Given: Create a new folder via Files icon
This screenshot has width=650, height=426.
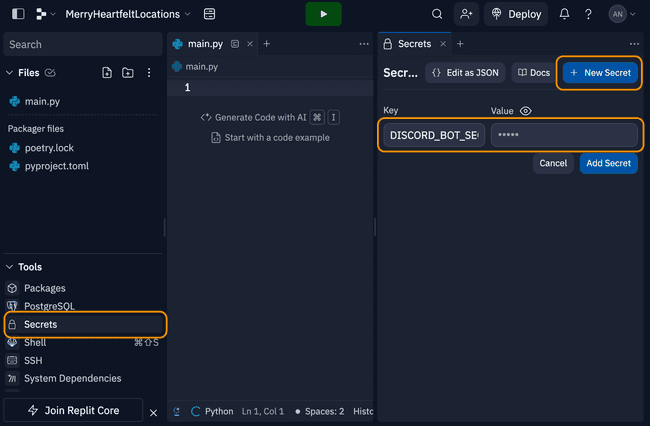Looking at the screenshot, I should tap(128, 73).
